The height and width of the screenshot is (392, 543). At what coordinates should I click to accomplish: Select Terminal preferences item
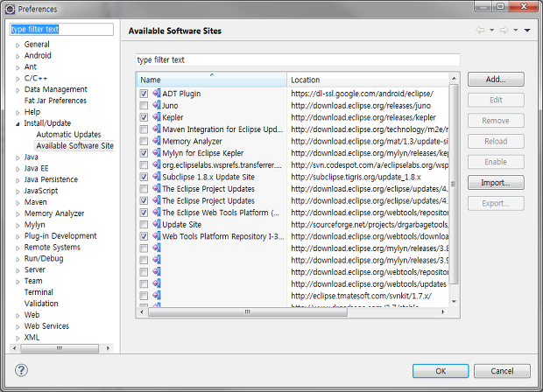click(x=39, y=292)
